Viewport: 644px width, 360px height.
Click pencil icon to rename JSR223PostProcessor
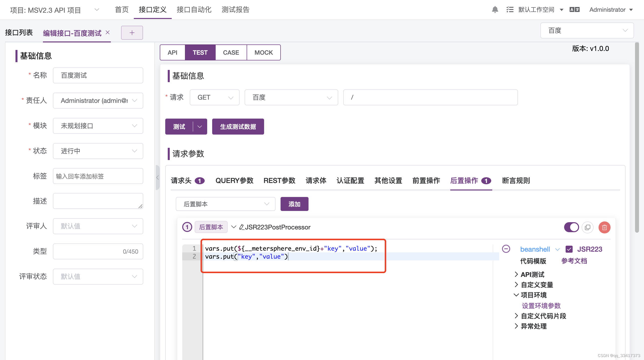point(242,227)
